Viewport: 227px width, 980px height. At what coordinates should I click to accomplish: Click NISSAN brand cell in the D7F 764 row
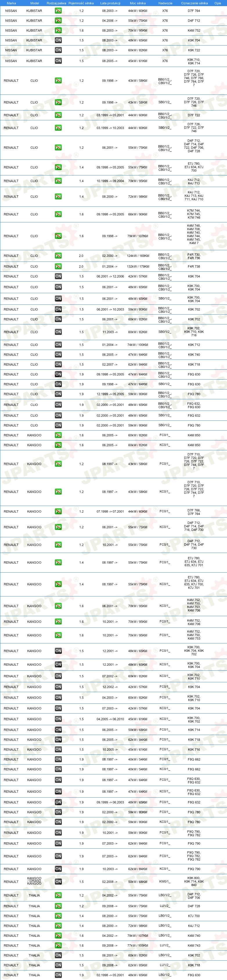[11, 11]
